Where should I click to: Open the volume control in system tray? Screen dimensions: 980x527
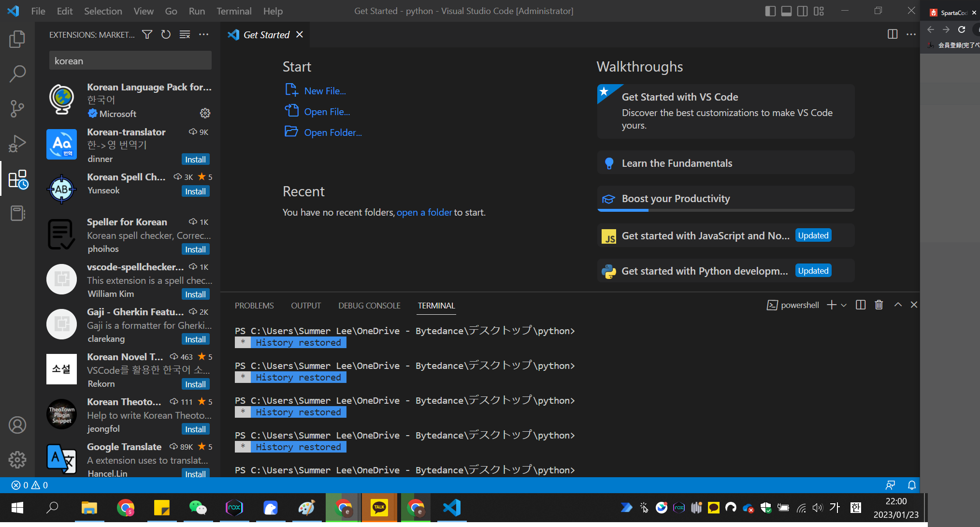point(817,508)
